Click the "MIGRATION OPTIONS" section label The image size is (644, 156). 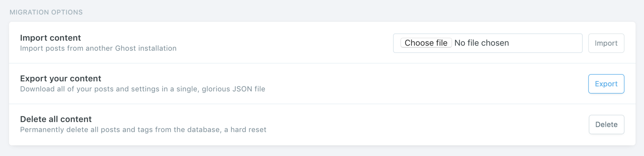click(x=46, y=12)
